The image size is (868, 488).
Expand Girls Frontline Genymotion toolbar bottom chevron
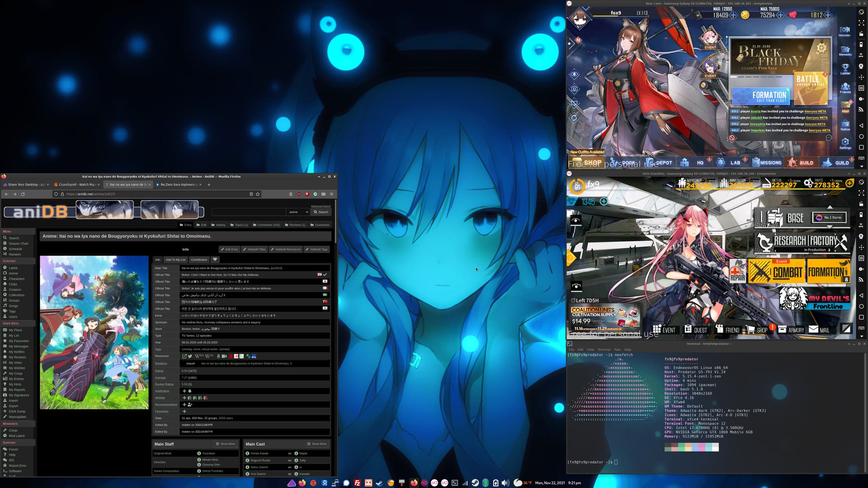pos(861,336)
